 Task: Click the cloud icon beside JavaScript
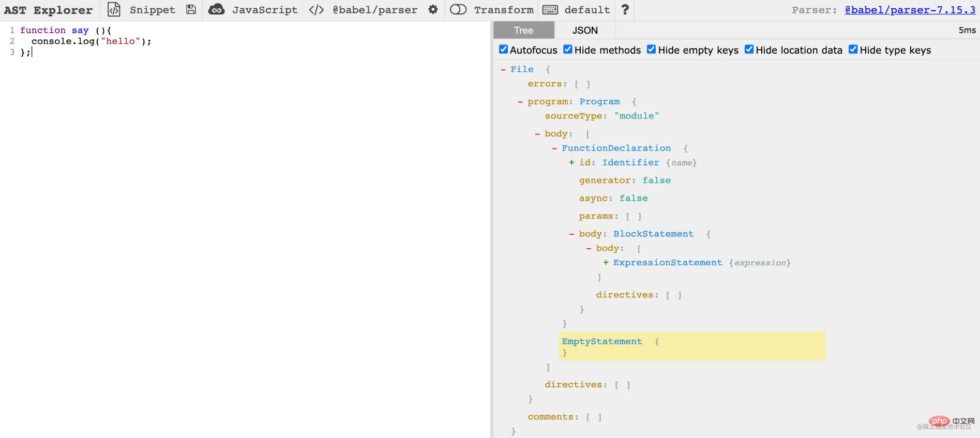click(x=216, y=10)
